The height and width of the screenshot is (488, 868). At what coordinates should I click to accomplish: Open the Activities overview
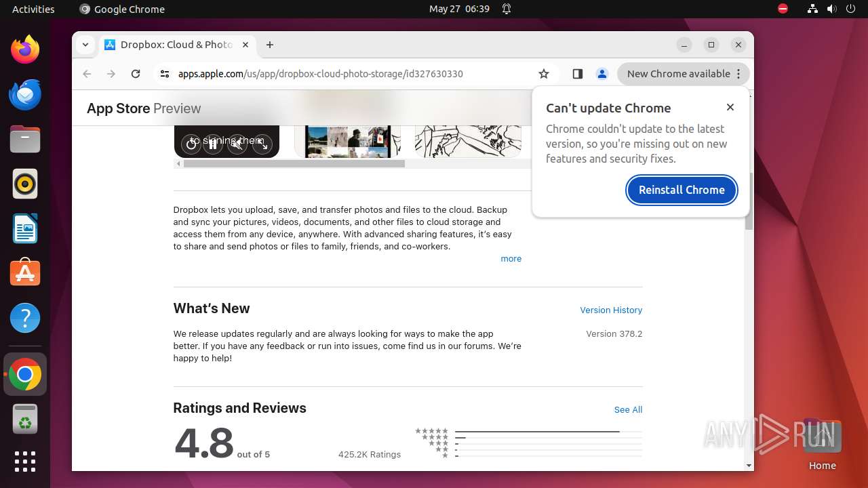pos(33,9)
